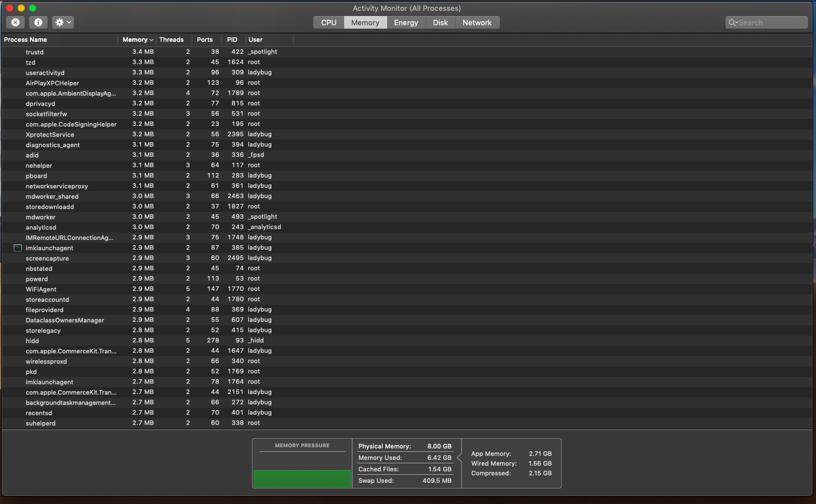Click the _analyticsd user cell

(265, 227)
